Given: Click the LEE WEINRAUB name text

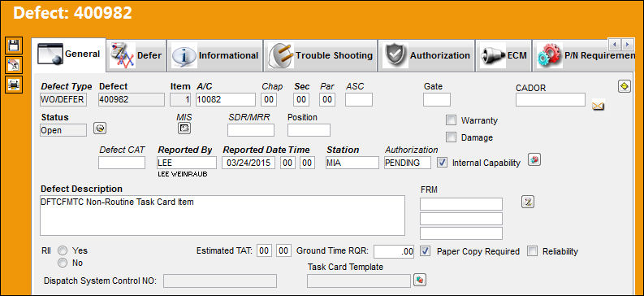Looking at the screenshot, I should [x=182, y=174].
